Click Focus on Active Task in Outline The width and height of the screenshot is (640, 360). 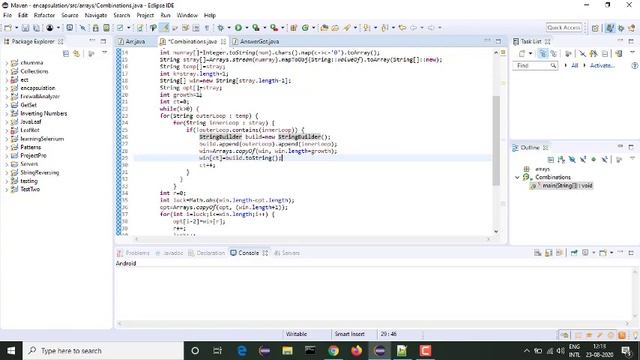pyautogui.click(x=619, y=160)
